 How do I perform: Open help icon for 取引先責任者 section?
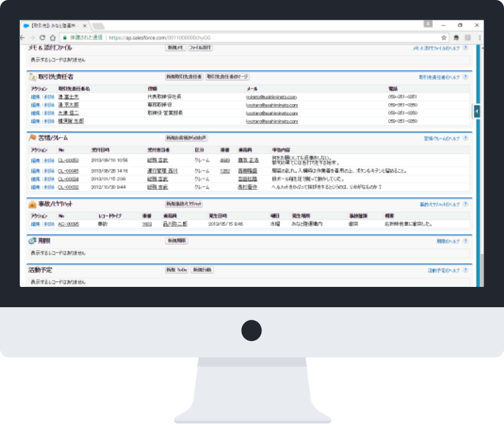click(x=465, y=77)
